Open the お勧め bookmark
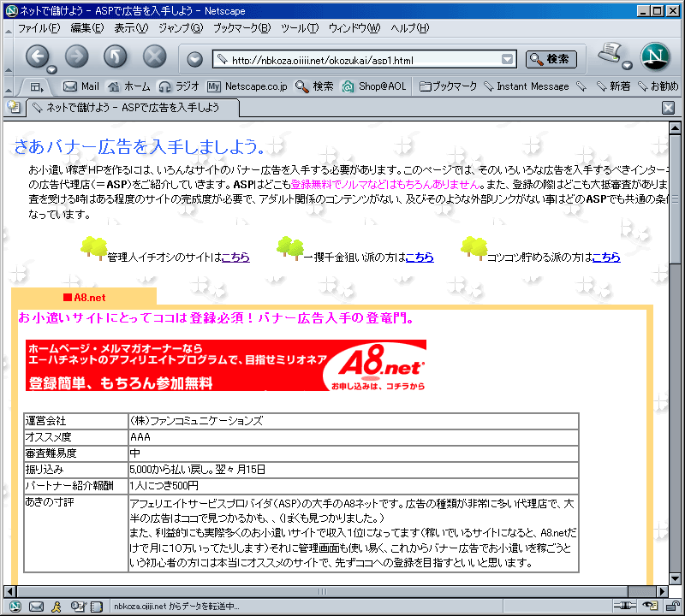Image resolution: width=685 pixels, height=616 pixels. click(x=658, y=86)
